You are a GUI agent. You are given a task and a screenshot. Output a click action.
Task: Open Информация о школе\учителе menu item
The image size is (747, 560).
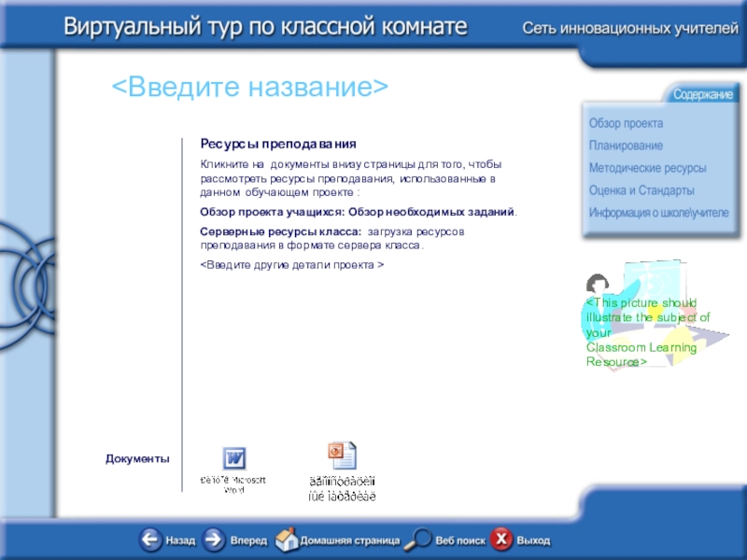(658, 213)
